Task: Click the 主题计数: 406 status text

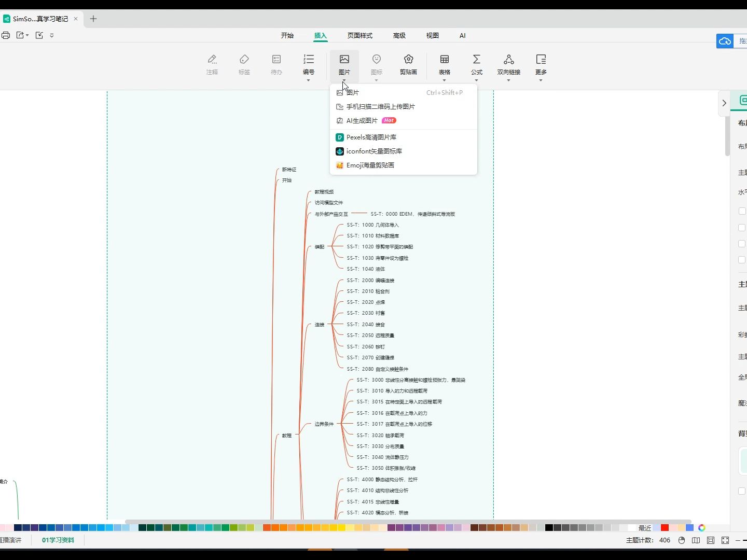Action: pyautogui.click(x=648, y=540)
